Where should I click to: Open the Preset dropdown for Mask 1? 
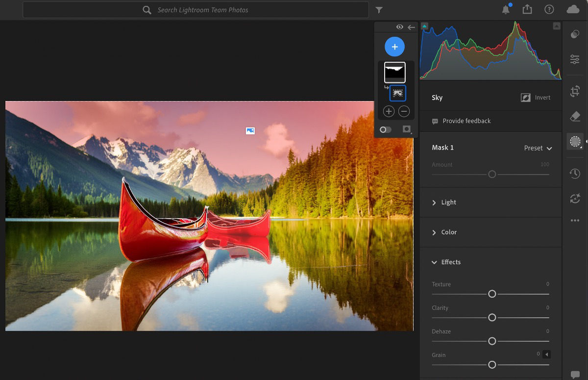point(538,148)
